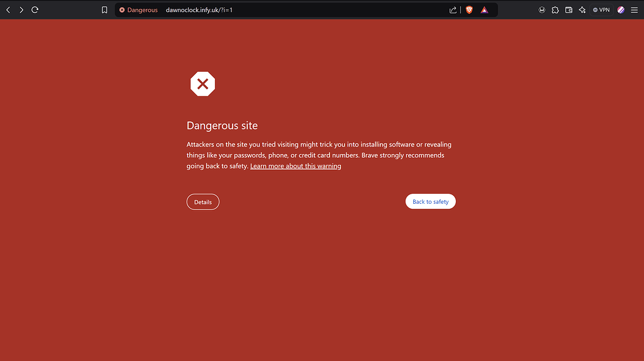
Task: Click the address bar URL dawnoclock.infy.uk
Action: [199, 10]
